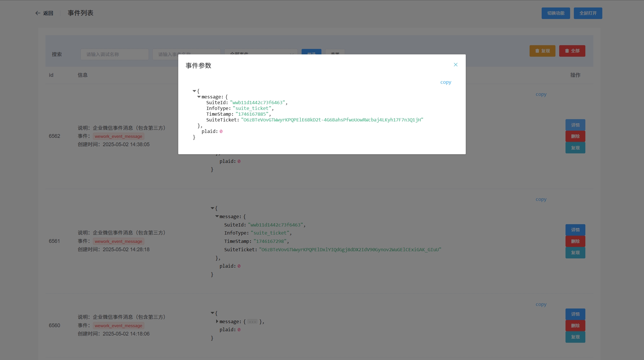The width and height of the screenshot is (644, 360).
Task: Focus the 请输入调试名称 search field
Action: (x=114, y=54)
